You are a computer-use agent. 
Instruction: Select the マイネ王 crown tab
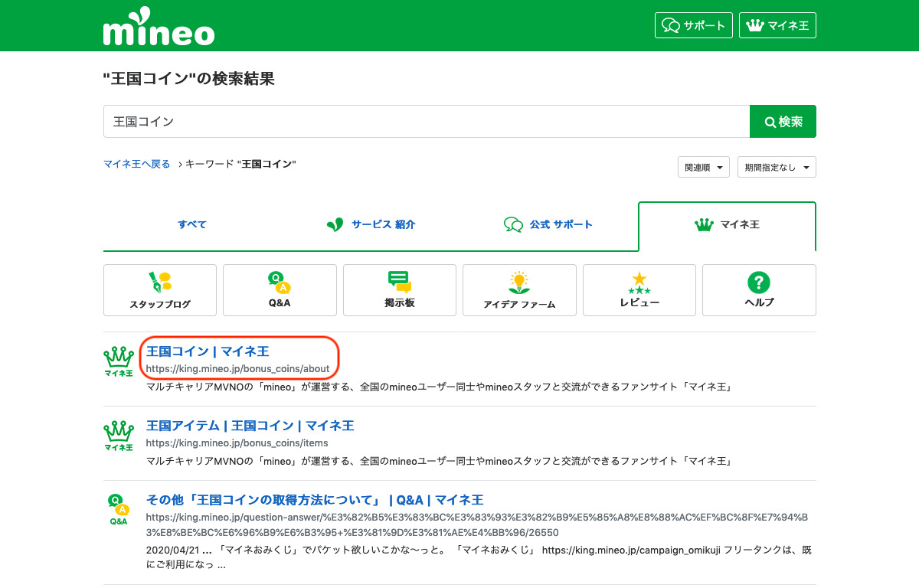[x=727, y=224]
